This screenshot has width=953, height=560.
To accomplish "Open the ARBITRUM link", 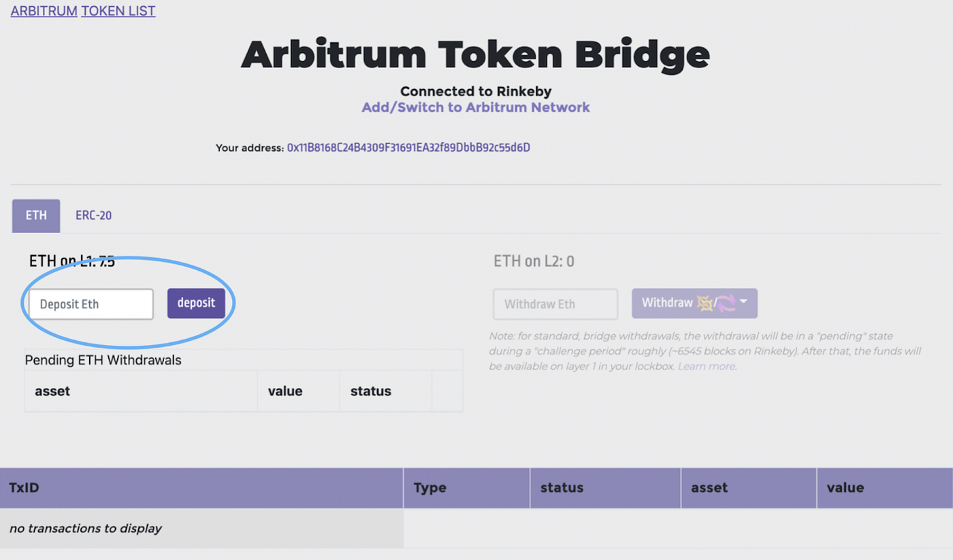I will coord(43,11).
